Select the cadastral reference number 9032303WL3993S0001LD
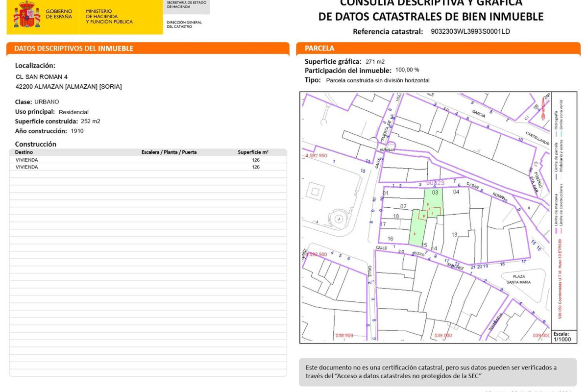 pyautogui.click(x=470, y=31)
